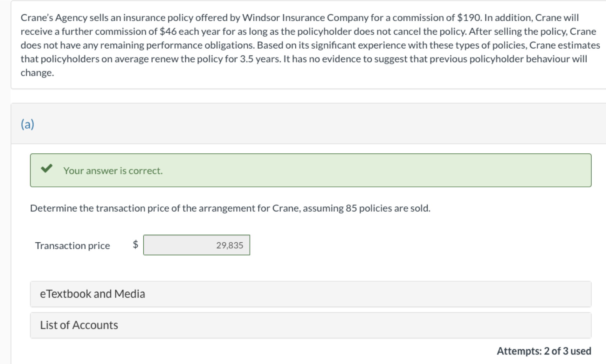Viewport: 606px width, 364px height.
Task: Click the empty right side of the green banner
Action: (445, 171)
